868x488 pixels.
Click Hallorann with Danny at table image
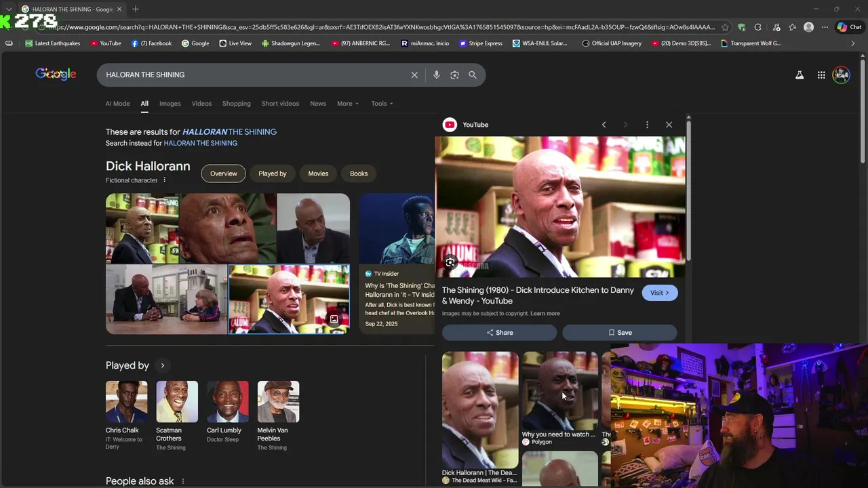166,299
